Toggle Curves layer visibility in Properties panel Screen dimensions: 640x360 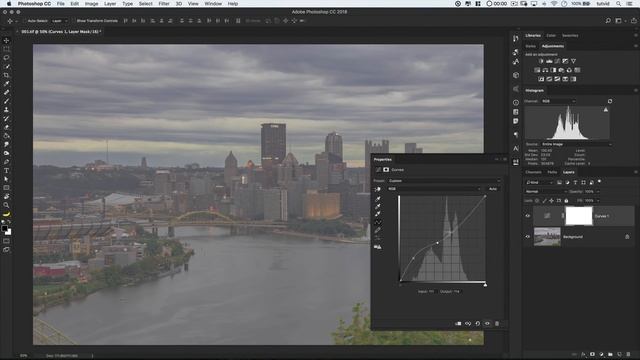(487, 324)
